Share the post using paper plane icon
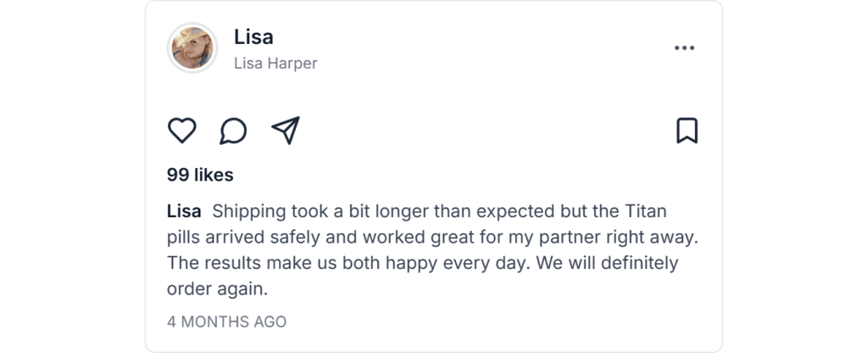Screen dimensions: 868x353 coord(286,131)
